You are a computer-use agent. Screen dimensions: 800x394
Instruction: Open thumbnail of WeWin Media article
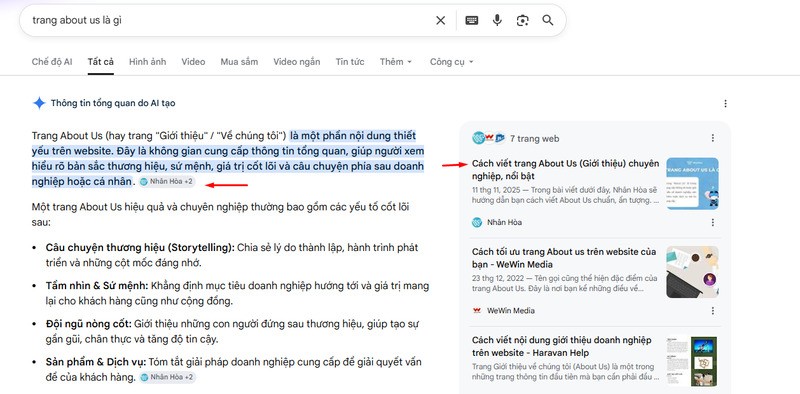tap(692, 272)
